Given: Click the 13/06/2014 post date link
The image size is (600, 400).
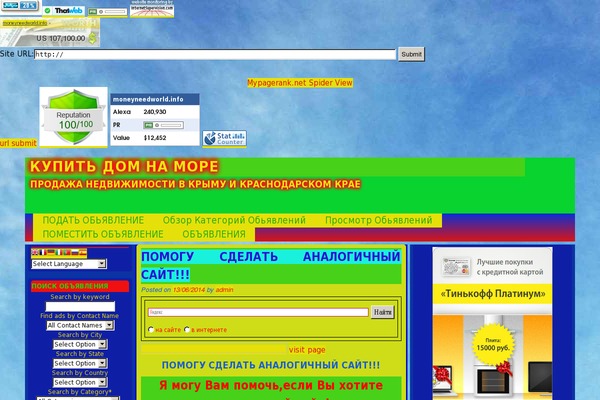Looking at the screenshot, I should coord(189,290).
